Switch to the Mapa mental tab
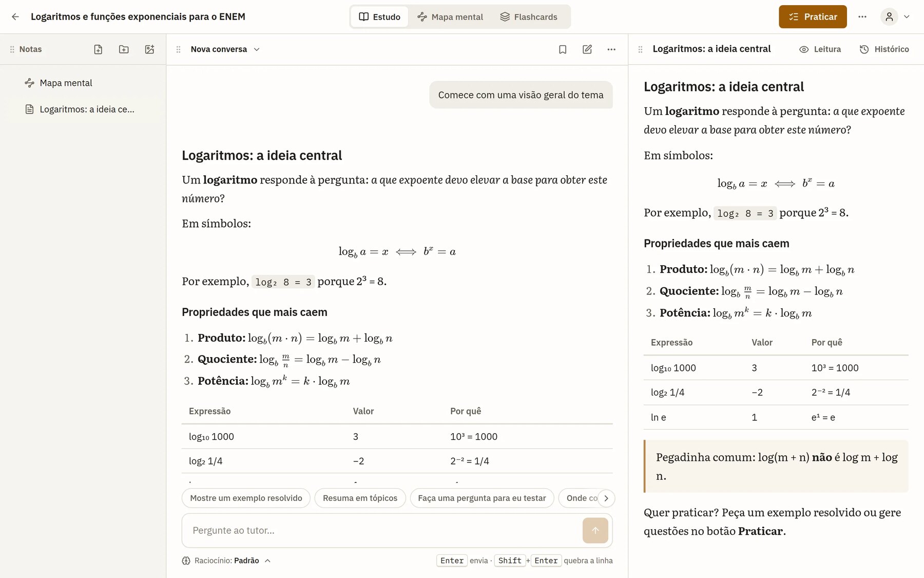This screenshot has height=578, width=924. [450, 17]
